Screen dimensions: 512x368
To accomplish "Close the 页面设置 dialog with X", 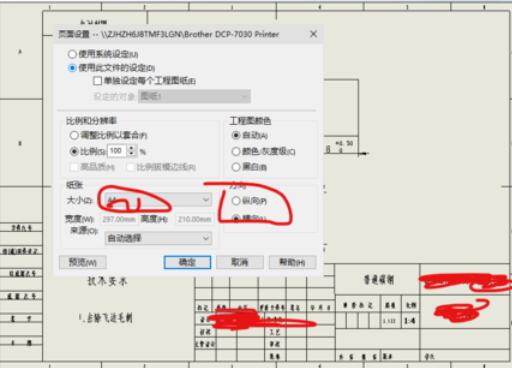I will (313, 34).
